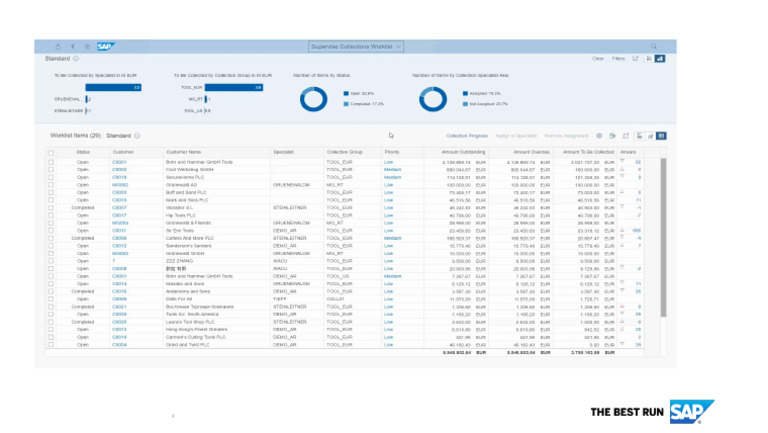Select checkbox for SecureHome PLC row
Image resolution: width=768 pixels, height=433 pixels.
(51, 177)
